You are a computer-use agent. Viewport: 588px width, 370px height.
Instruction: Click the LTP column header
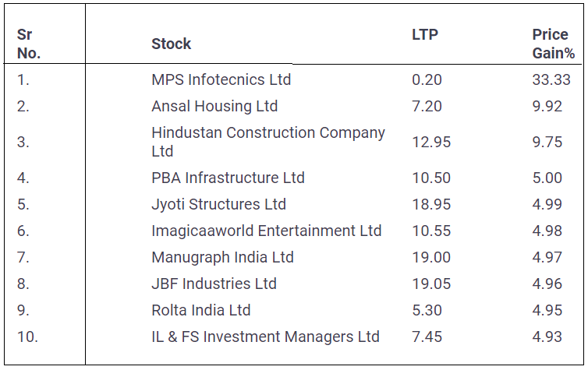click(423, 35)
